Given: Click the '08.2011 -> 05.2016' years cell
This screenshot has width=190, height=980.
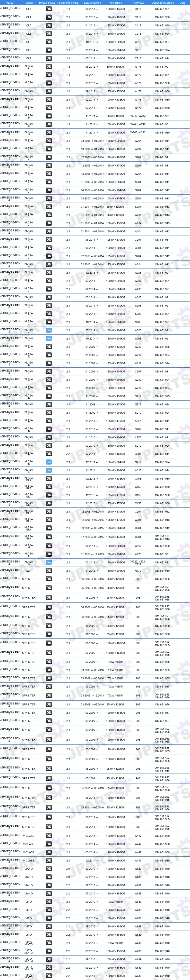Looking at the screenshot, I should pyautogui.click(x=92, y=807).
